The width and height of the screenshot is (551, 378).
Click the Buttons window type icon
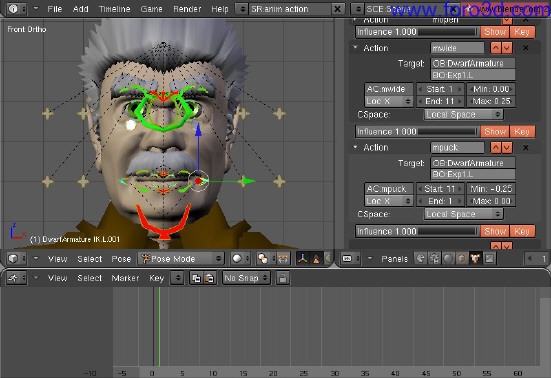tap(350, 259)
